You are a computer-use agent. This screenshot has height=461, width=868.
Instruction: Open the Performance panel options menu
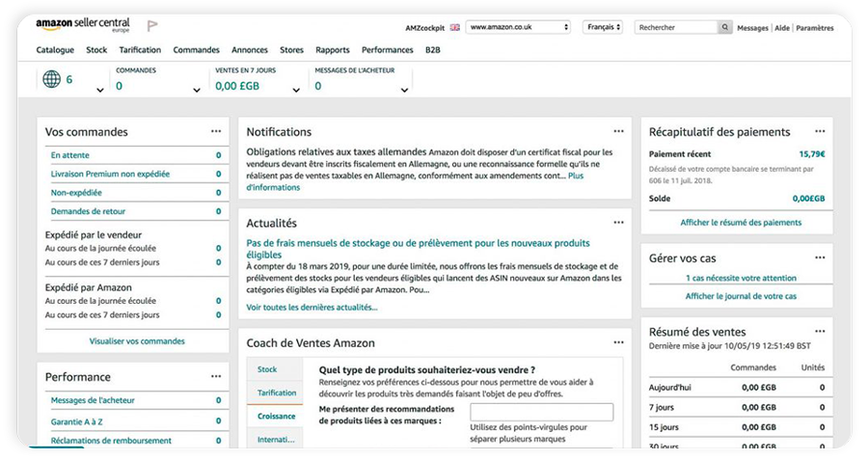(216, 376)
